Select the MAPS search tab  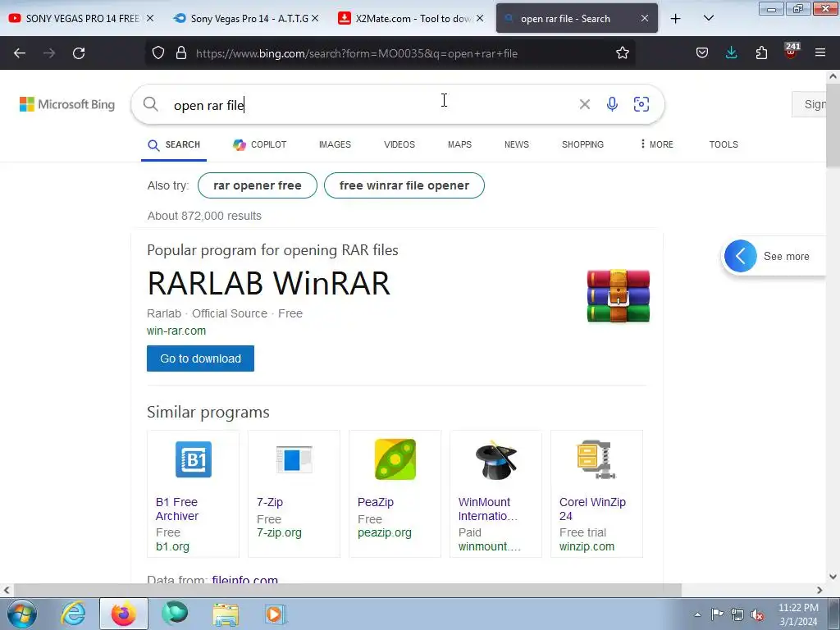point(459,144)
